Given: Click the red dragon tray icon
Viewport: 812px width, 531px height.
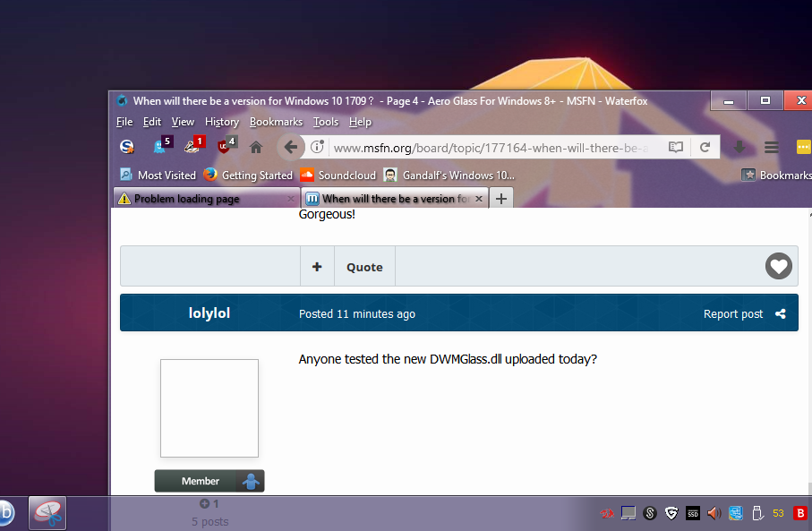Looking at the screenshot, I should [x=607, y=513].
